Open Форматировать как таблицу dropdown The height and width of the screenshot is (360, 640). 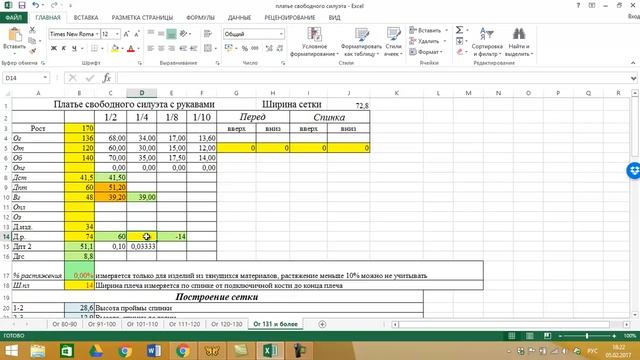(x=361, y=42)
